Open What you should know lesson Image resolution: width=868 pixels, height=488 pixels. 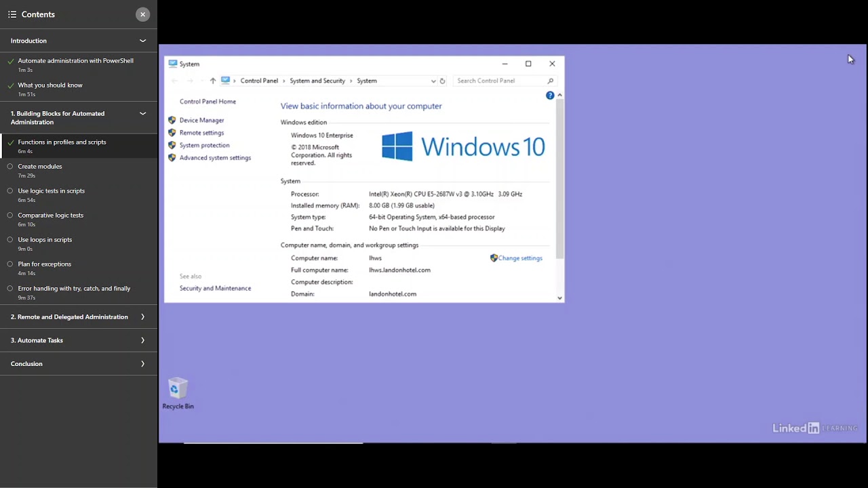click(x=79, y=89)
